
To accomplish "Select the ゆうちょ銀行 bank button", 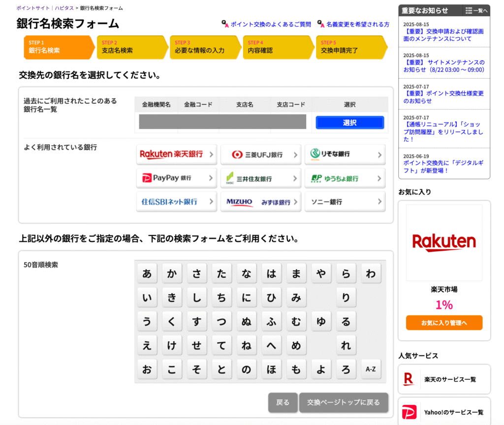I will pyautogui.click(x=345, y=178).
